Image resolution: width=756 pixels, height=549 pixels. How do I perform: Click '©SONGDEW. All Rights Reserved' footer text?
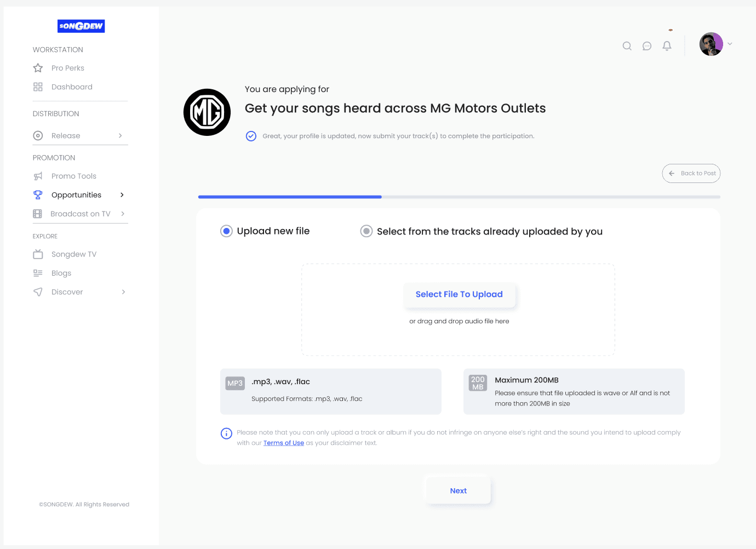(x=84, y=505)
